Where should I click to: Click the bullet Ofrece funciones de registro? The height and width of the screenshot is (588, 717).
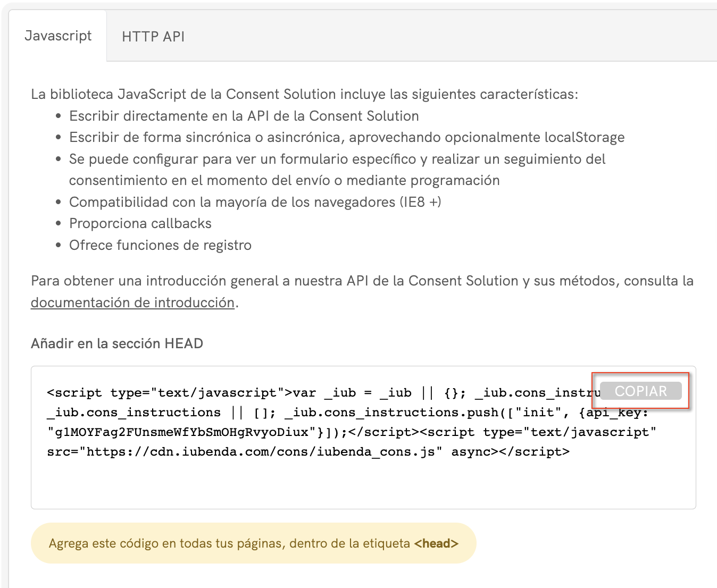click(x=160, y=245)
